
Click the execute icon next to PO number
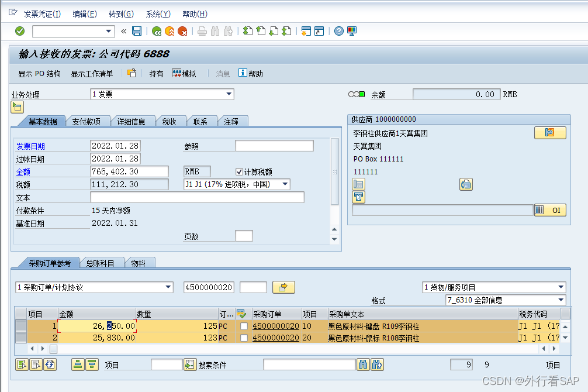(283, 288)
